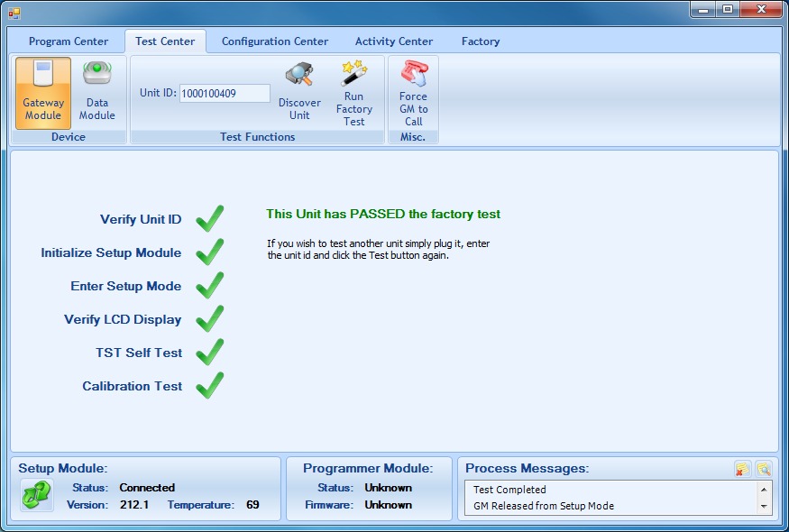Viewport: 789px width, 532px height.
Task: Close the application window
Action: (x=761, y=9)
